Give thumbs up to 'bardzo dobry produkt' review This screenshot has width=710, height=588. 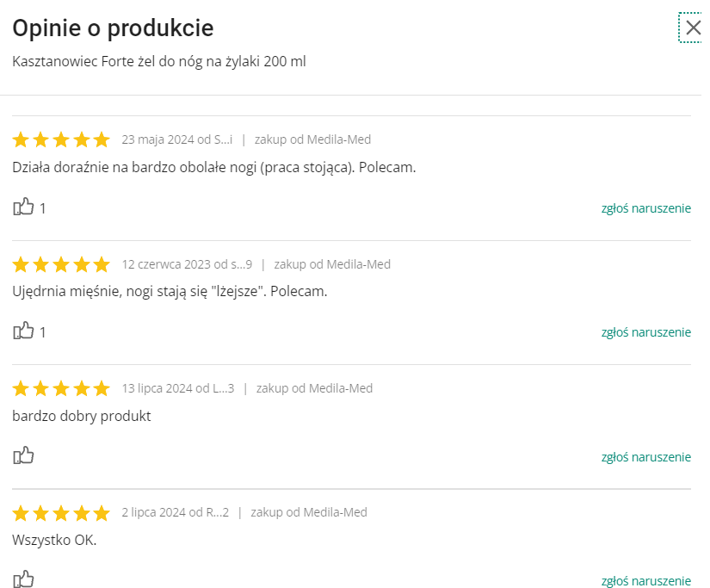(23, 455)
